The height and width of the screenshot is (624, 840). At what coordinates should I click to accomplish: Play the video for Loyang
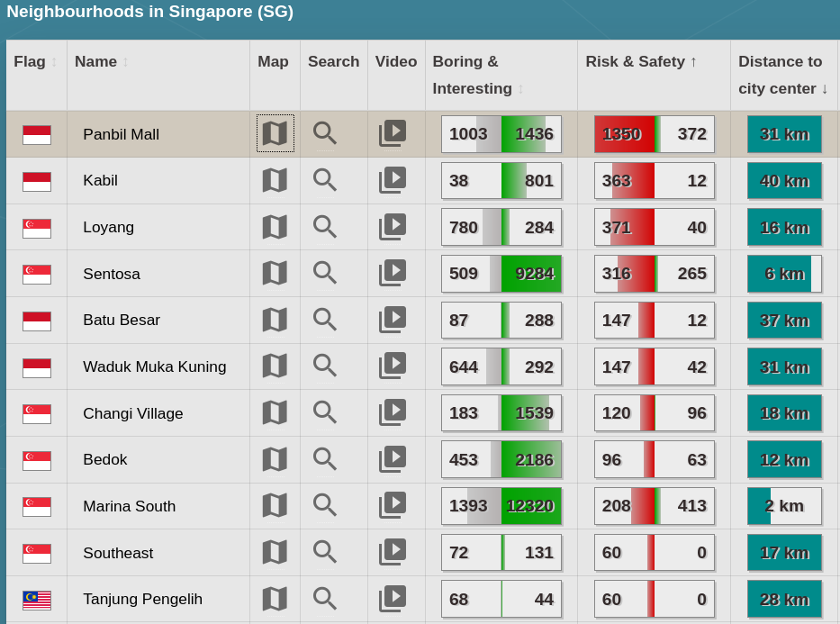pos(393,227)
